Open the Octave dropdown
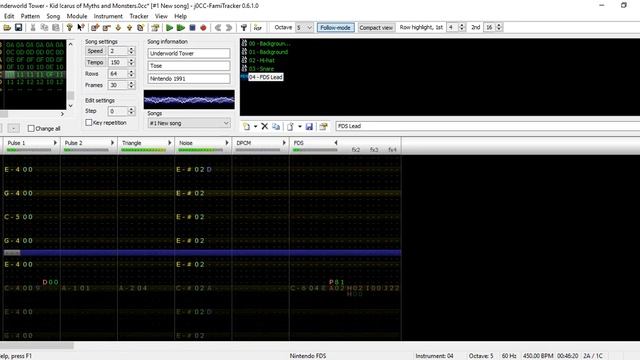This screenshot has height=360, width=640. tap(304, 28)
